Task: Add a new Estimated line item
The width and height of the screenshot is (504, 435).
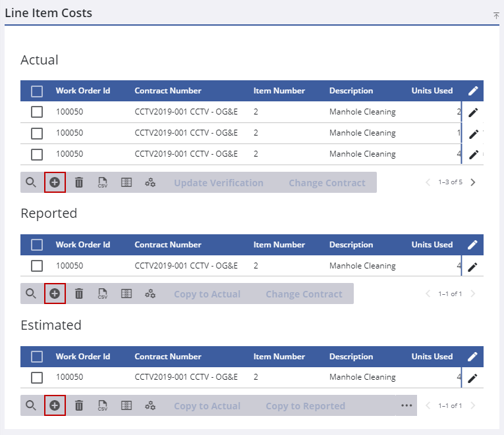Action: click(x=55, y=406)
